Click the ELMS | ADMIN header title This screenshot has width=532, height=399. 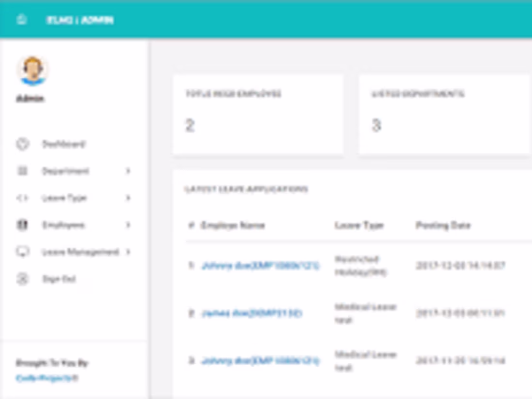80,20
